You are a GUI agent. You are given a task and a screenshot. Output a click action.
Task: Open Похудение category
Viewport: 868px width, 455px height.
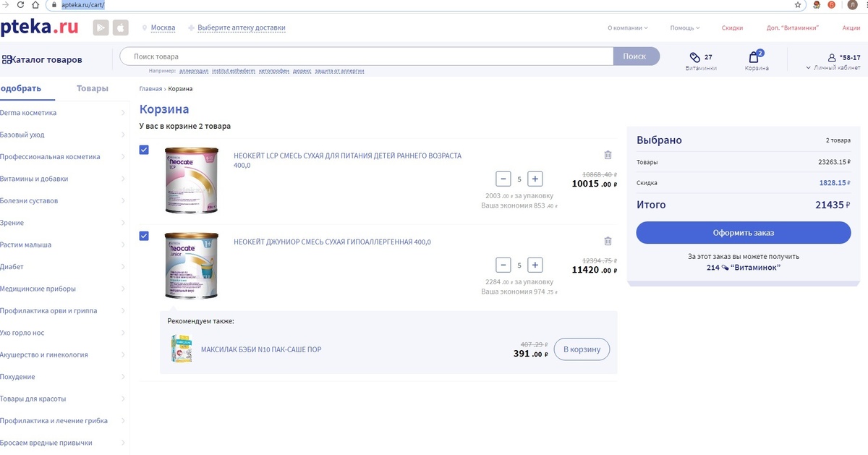point(17,377)
